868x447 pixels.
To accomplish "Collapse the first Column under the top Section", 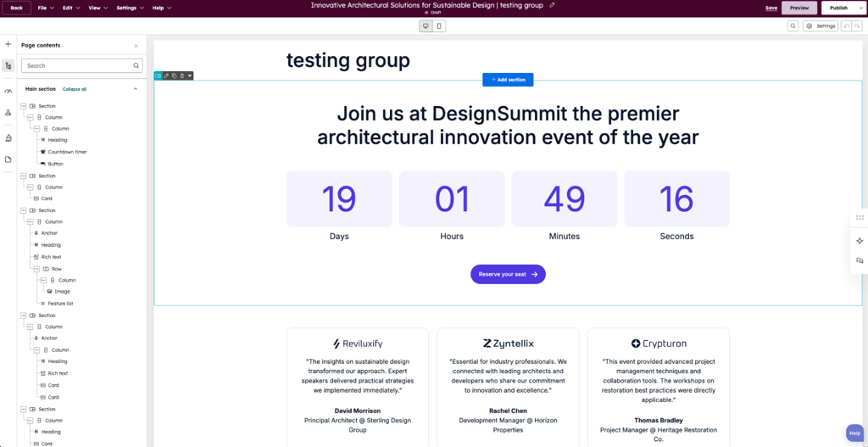I will pyautogui.click(x=31, y=117).
